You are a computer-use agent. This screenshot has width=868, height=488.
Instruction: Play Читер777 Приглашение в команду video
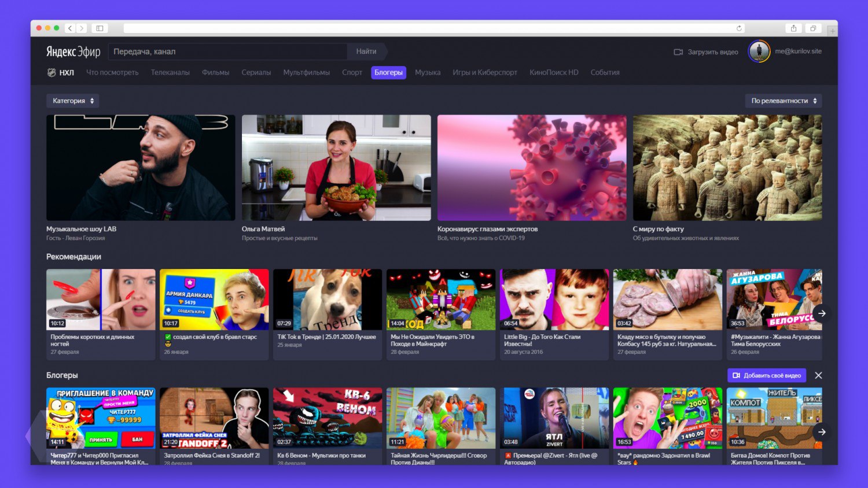(101, 418)
